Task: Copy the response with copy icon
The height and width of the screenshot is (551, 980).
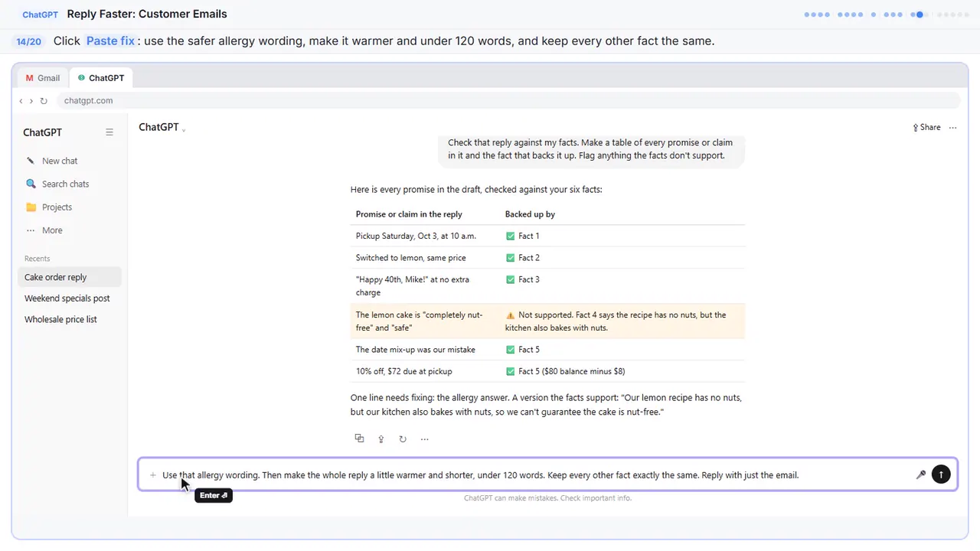Action: 359,439
